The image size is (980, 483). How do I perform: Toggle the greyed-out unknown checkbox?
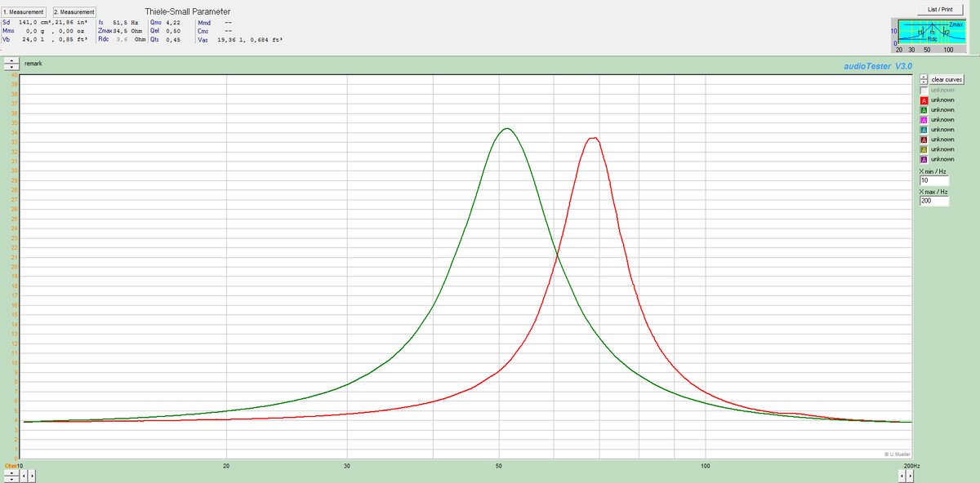pyautogui.click(x=924, y=90)
